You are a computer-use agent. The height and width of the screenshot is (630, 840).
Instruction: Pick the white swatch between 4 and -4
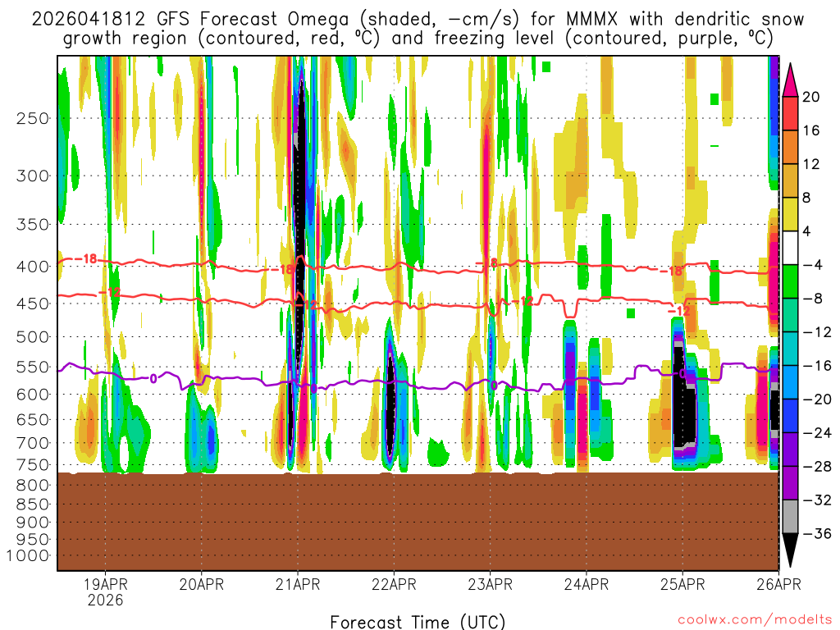[x=791, y=248]
